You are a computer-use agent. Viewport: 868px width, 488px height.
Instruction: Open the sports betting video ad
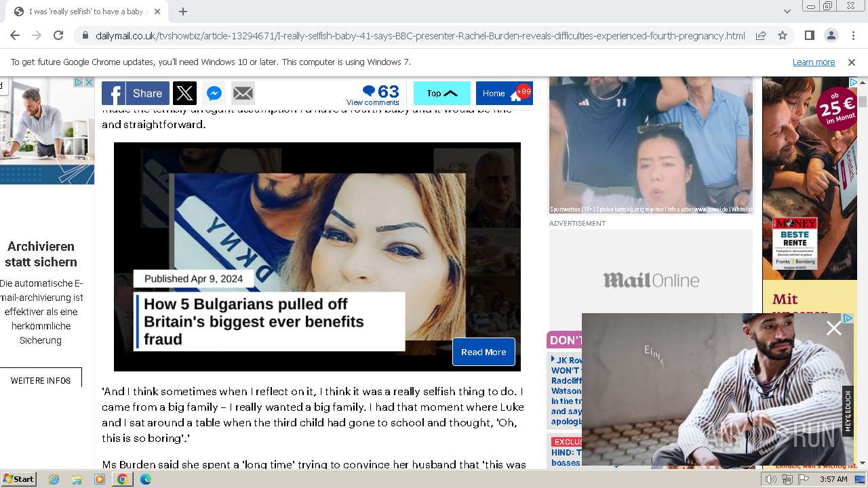(651, 146)
